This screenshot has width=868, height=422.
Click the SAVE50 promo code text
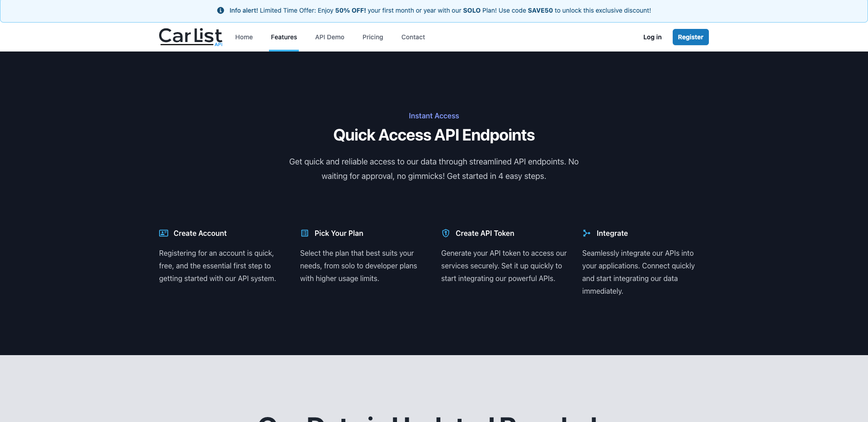pyautogui.click(x=540, y=10)
